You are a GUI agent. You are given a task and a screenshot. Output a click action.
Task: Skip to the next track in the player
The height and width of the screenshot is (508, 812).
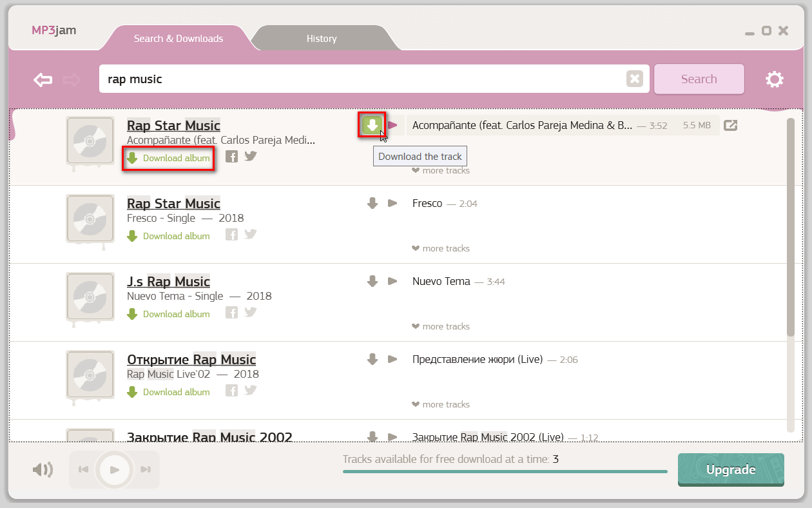(x=146, y=470)
